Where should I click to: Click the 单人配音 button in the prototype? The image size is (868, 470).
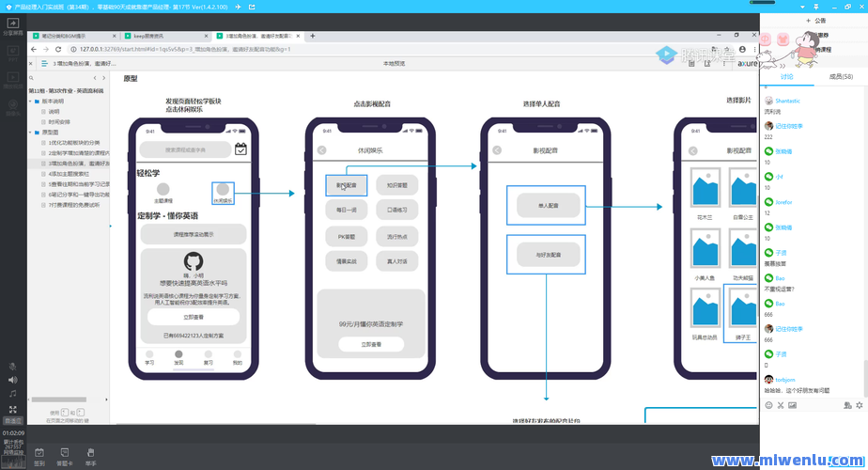point(548,204)
